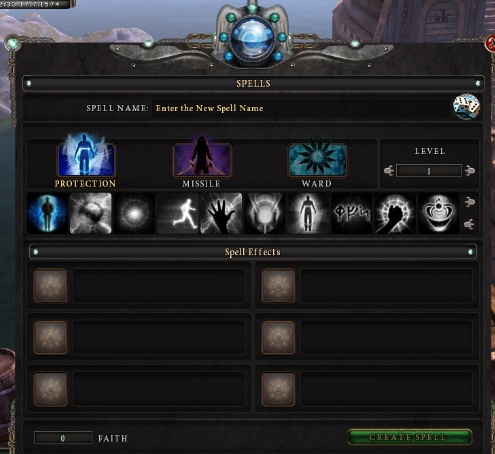Choose the glowing sunburst orb icon

[134, 213]
